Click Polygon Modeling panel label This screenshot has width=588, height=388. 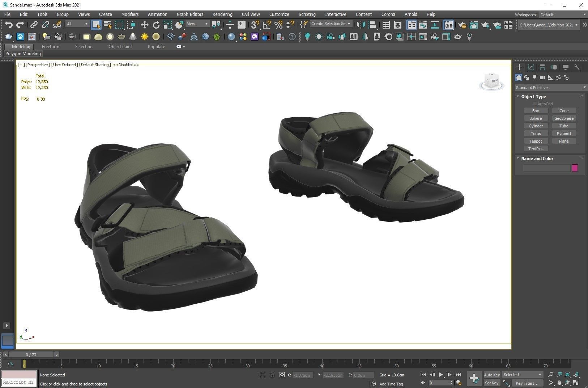pyautogui.click(x=23, y=54)
